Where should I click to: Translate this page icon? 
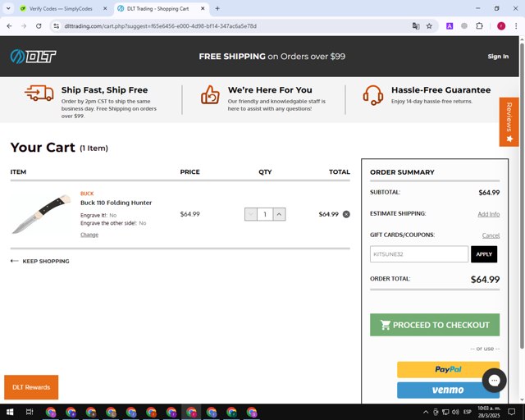(x=416, y=26)
